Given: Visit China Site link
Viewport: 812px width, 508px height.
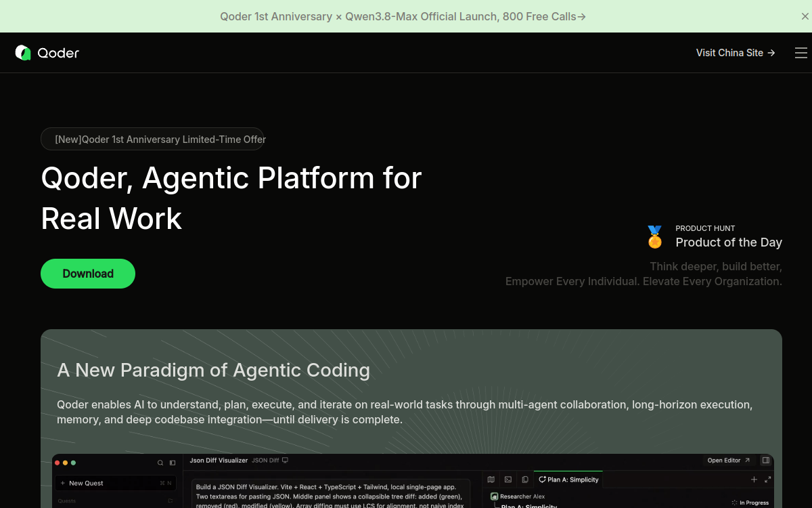Looking at the screenshot, I should [x=736, y=53].
